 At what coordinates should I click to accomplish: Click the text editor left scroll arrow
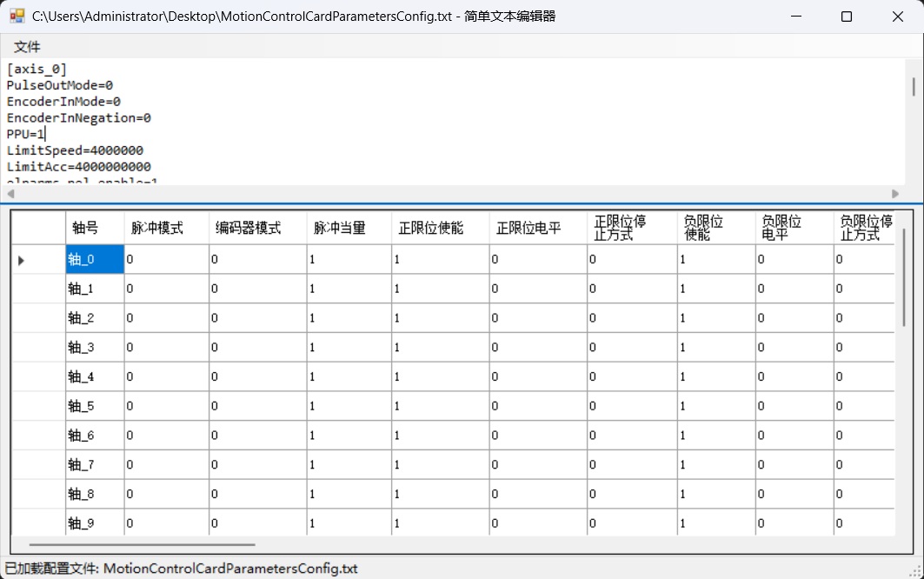(10, 194)
